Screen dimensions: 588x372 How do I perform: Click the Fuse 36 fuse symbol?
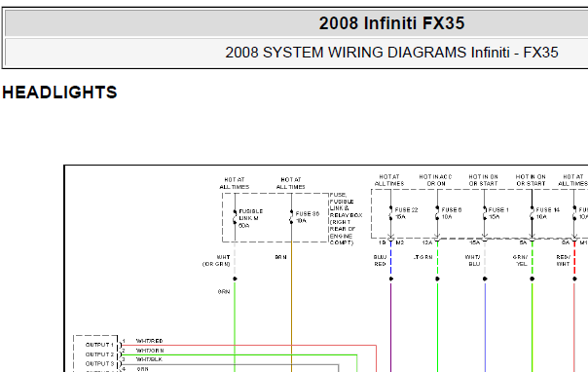coord(291,217)
